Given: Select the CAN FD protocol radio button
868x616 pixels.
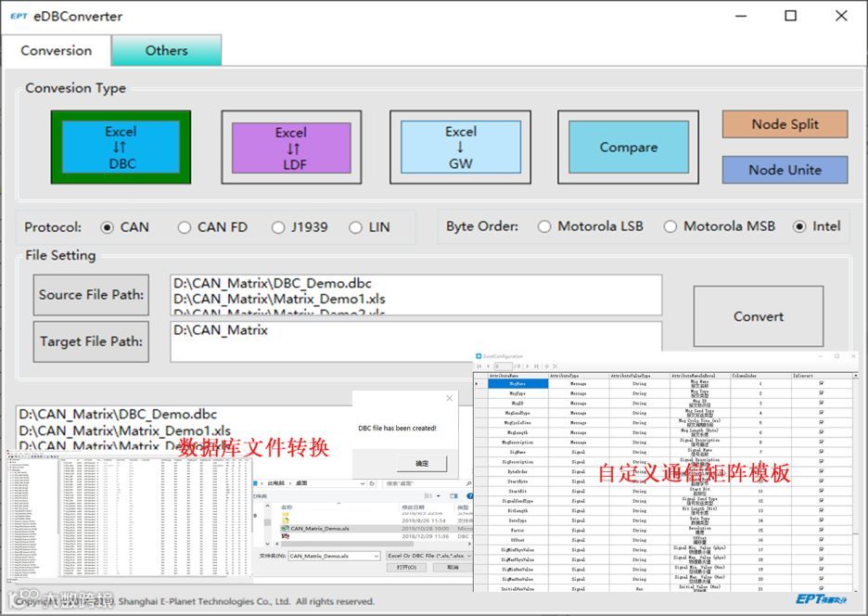Looking at the screenshot, I should (185, 227).
